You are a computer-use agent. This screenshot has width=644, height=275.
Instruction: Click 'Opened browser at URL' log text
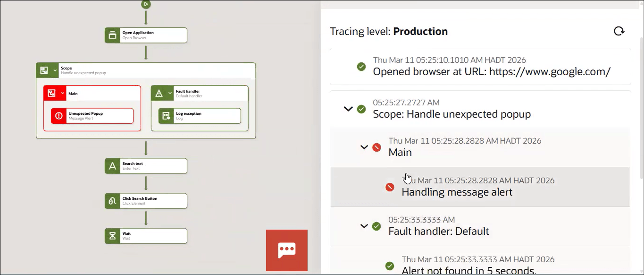(x=492, y=72)
